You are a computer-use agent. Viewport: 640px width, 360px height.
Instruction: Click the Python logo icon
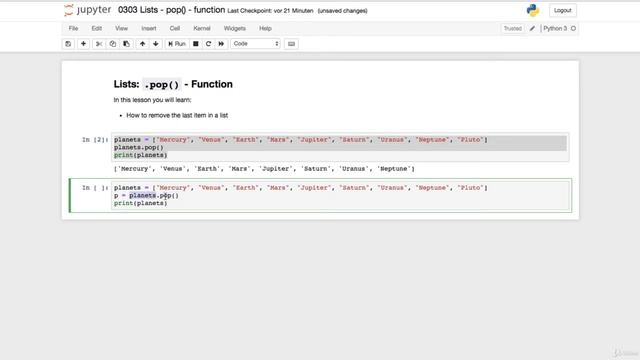[x=533, y=10]
